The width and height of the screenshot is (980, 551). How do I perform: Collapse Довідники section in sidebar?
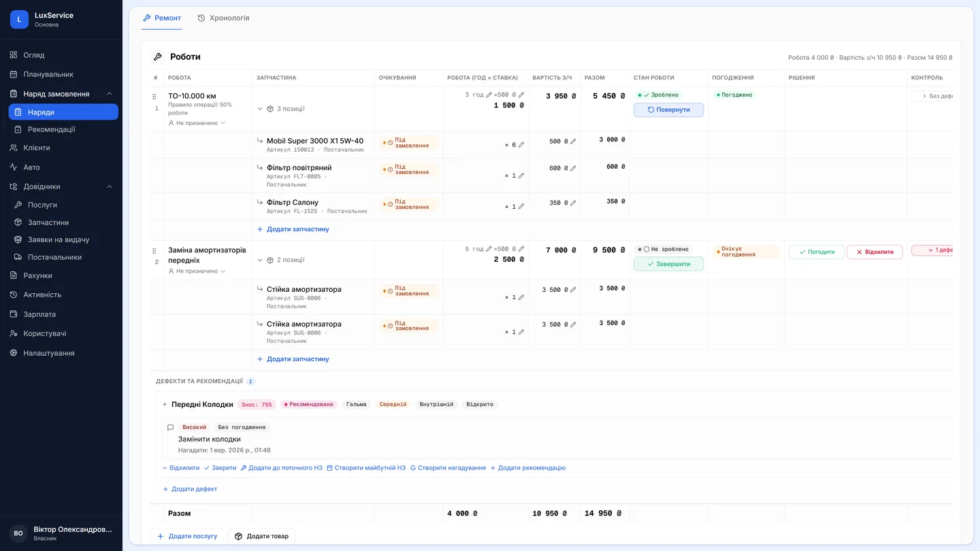(x=110, y=186)
